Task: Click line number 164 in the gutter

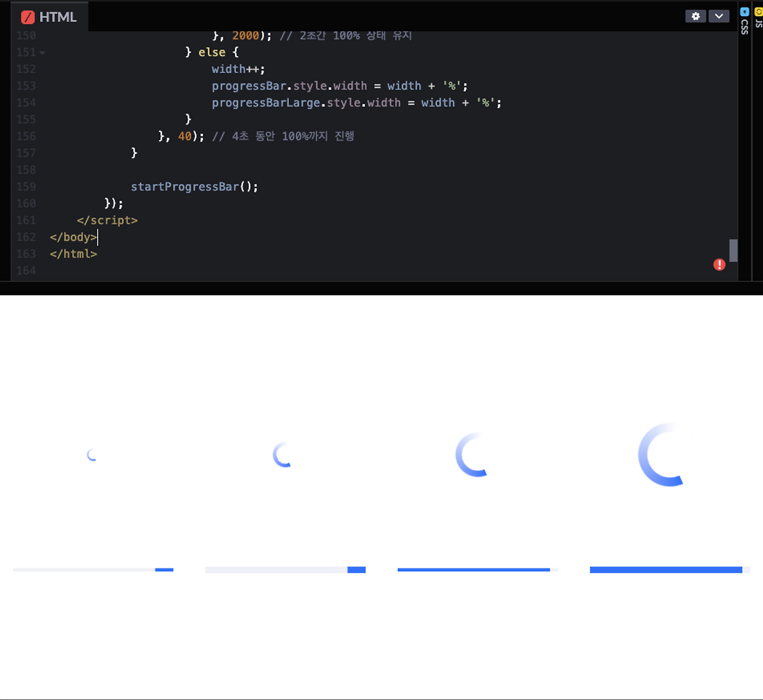Action: (26, 270)
